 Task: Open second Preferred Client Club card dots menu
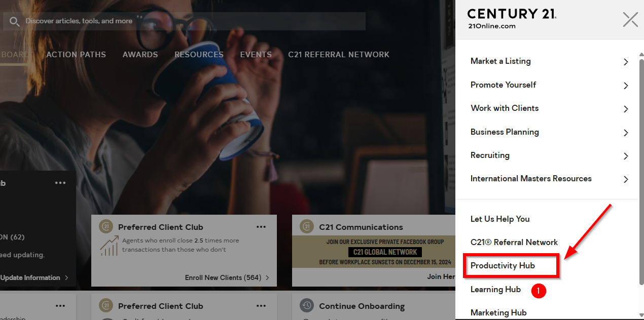click(x=261, y=306)
